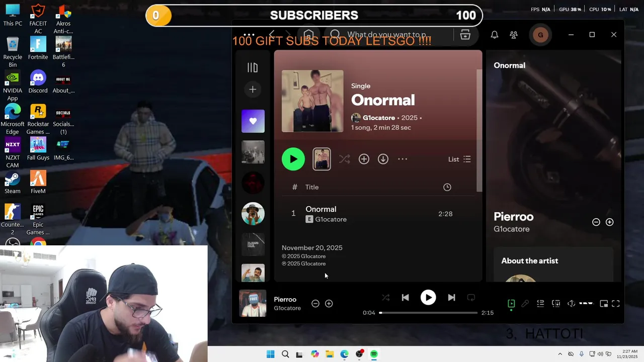
Task: Open Spotify notifications bell
Action: click(x=495, y=35)
